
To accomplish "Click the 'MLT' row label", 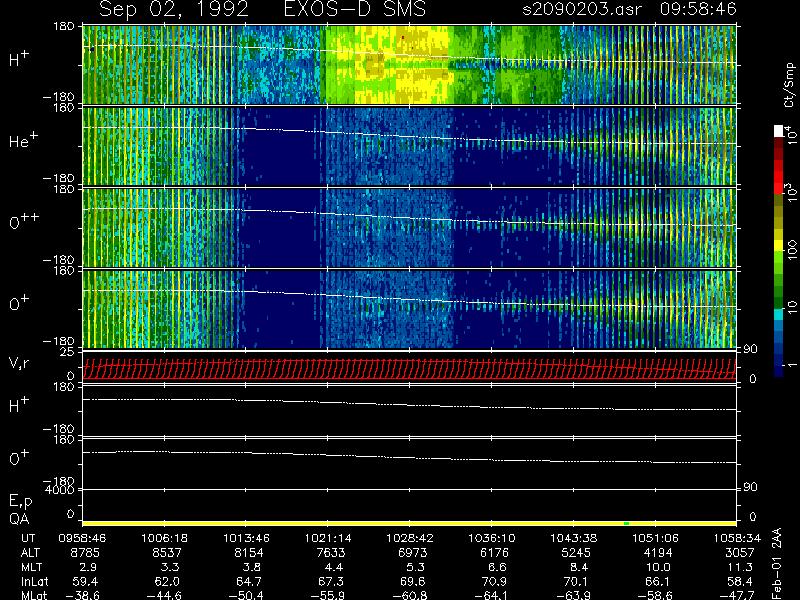I will click(x=31, y=567).
